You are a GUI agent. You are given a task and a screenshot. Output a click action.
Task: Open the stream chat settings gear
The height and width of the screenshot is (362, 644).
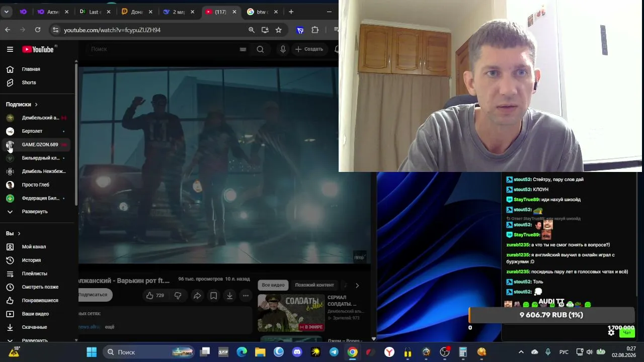(x=611, y=332)
